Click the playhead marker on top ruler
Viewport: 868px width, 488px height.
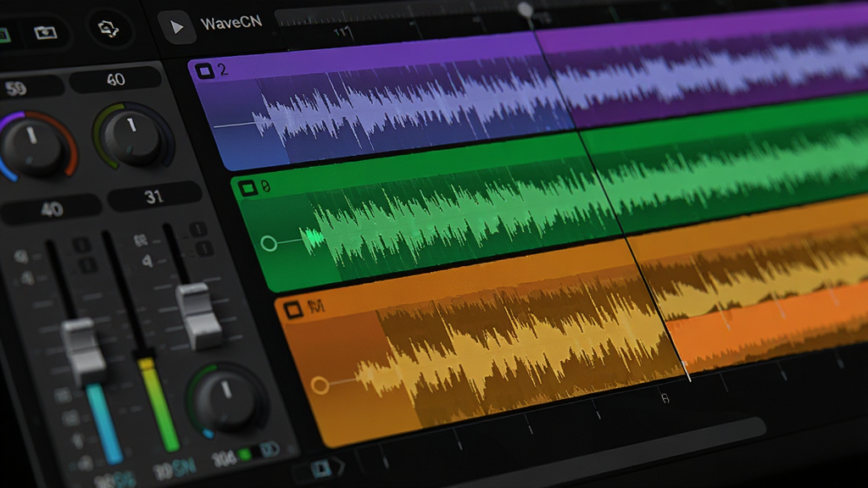(525, 9)
